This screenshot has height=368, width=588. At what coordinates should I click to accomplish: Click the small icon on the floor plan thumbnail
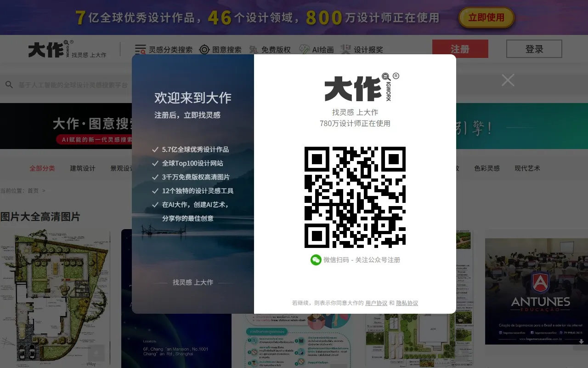(x=96, y=353)
